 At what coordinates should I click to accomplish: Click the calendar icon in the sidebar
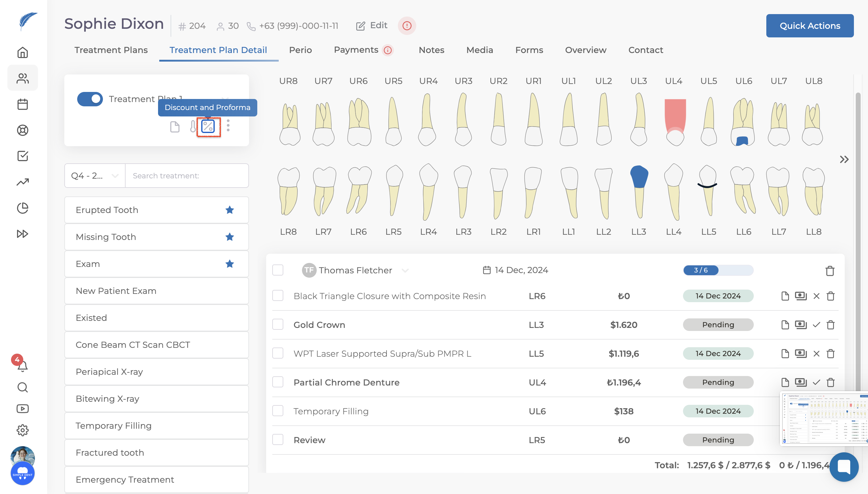(x=22, y=104)
